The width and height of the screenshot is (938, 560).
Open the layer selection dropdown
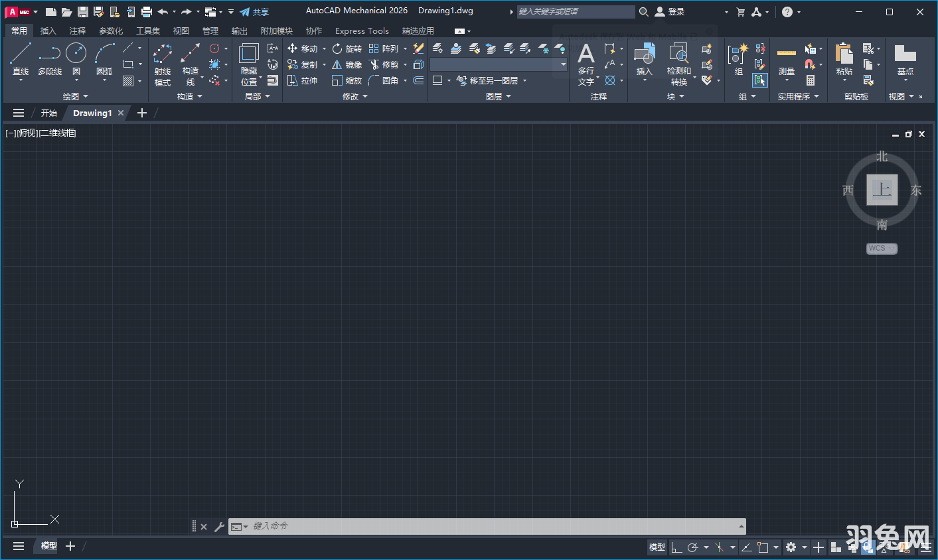(564, 64)
